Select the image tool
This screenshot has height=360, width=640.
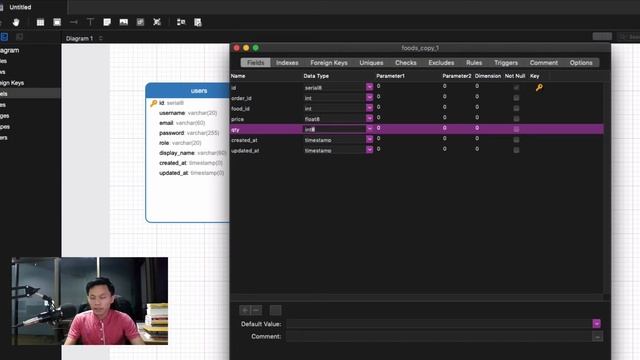coord(124,22)
